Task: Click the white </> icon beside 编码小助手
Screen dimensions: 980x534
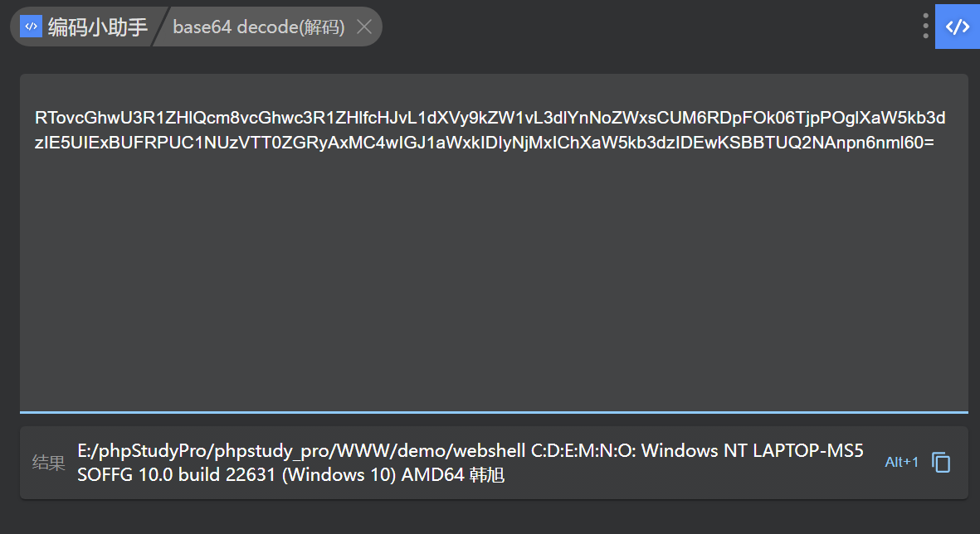Action: tap(31, 26)
